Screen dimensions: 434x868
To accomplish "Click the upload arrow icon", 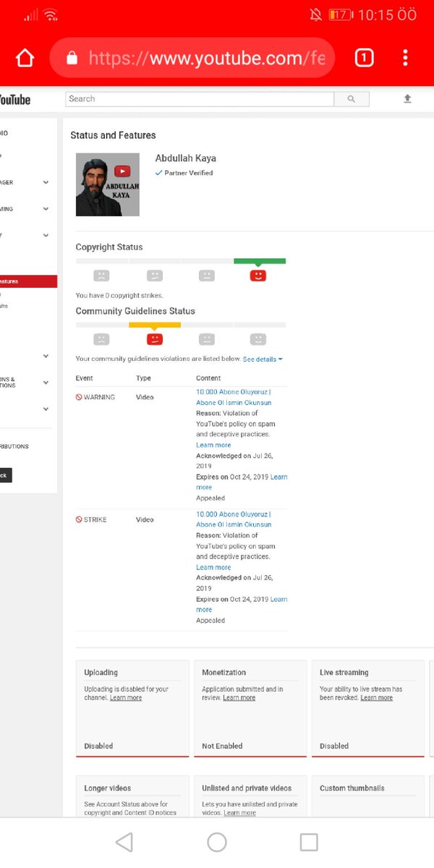I will pos(407,99).
